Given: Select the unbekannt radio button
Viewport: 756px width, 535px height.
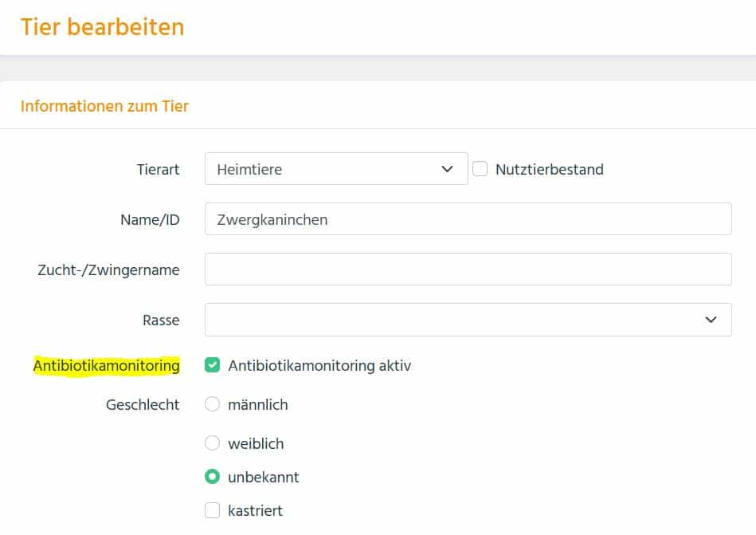Looking at the screenshot, I should click(x=212, y=477).
